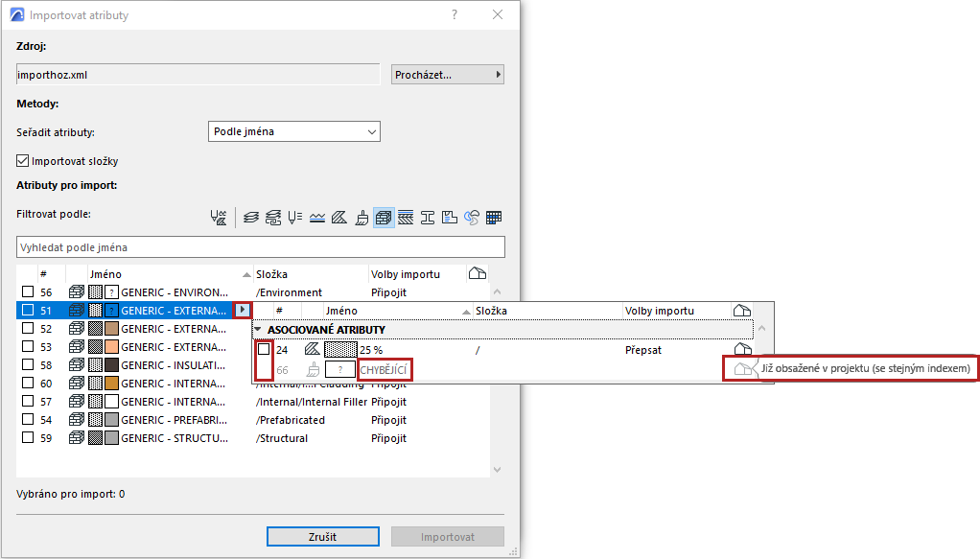Click the Zrušit button
The image size is (980, 559).
[322, 537]
